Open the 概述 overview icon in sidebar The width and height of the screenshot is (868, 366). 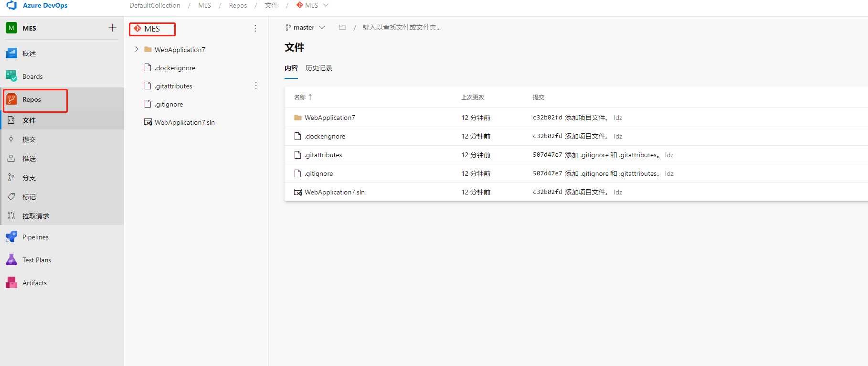11,54
